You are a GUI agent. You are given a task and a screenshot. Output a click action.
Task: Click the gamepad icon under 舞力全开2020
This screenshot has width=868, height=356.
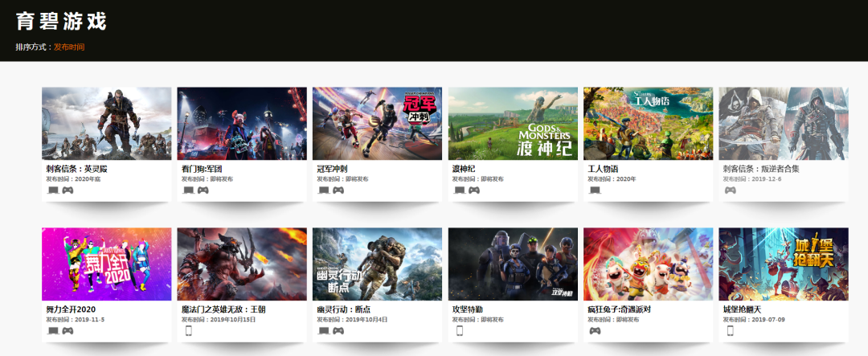tap(68, 331)
